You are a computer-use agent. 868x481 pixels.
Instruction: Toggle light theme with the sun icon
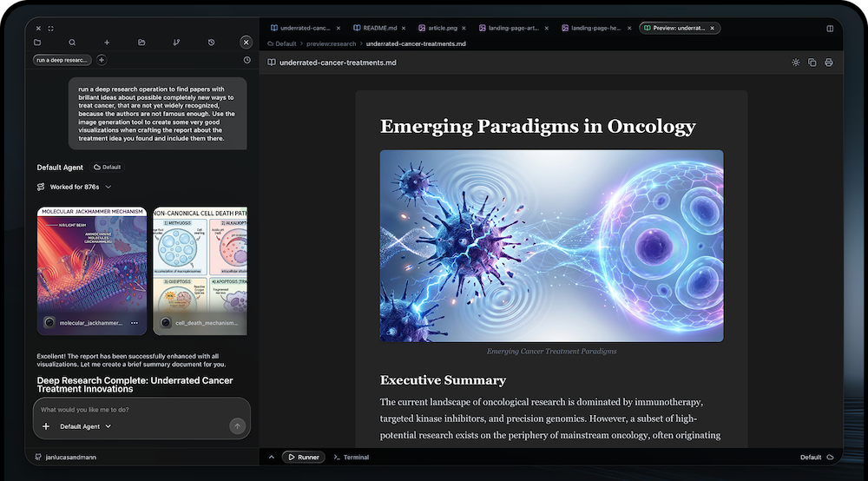coord(796,63)
